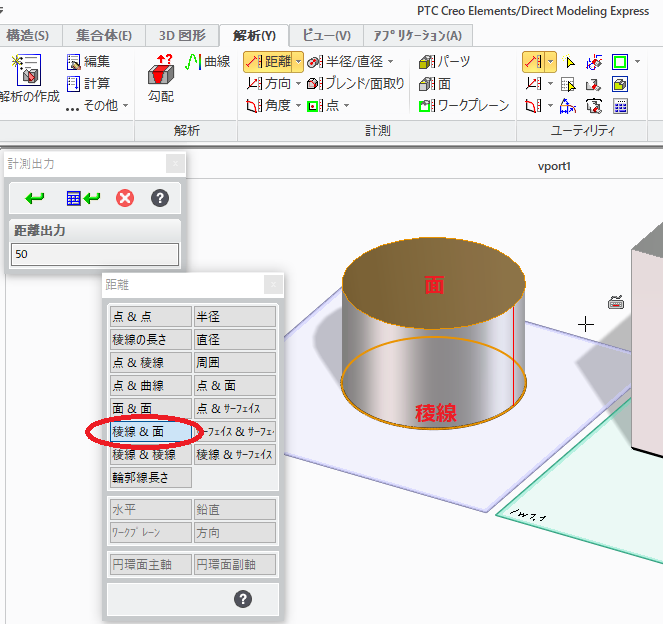Select 点 & 曲線 option
The height and width of the screenshot is (624, 663).
tap(151, 386)
